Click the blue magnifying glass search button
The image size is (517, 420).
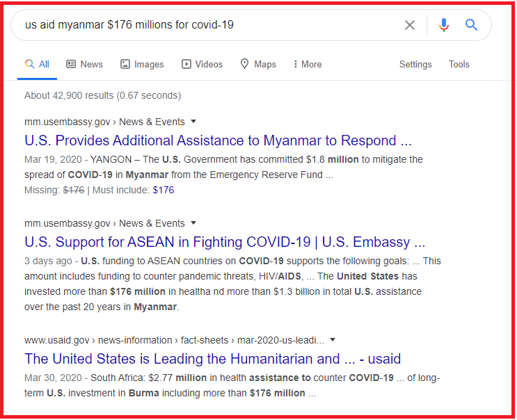pos(471,25)
